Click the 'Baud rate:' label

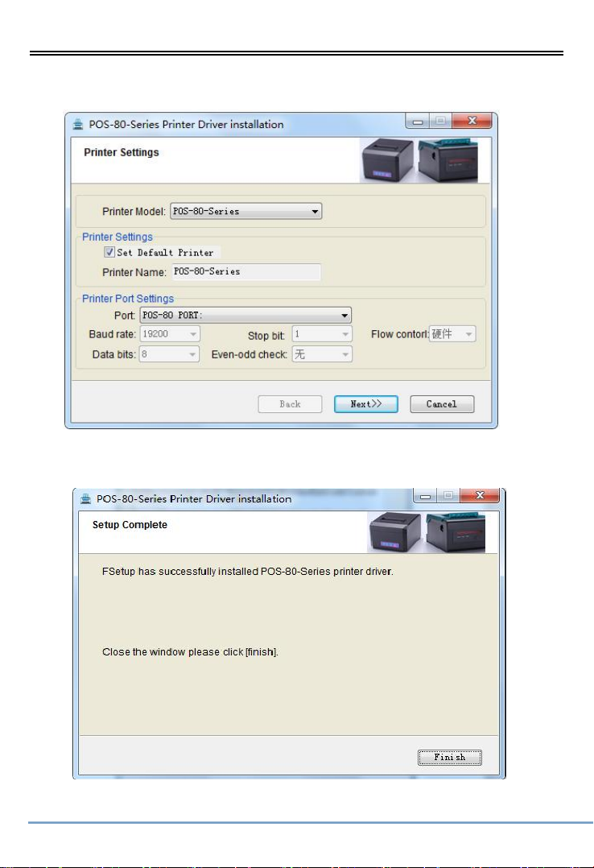[x=113, y=334]
